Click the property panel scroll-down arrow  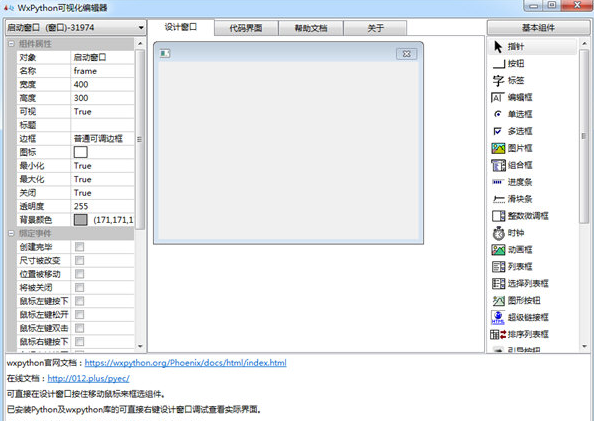click(140, 346)
